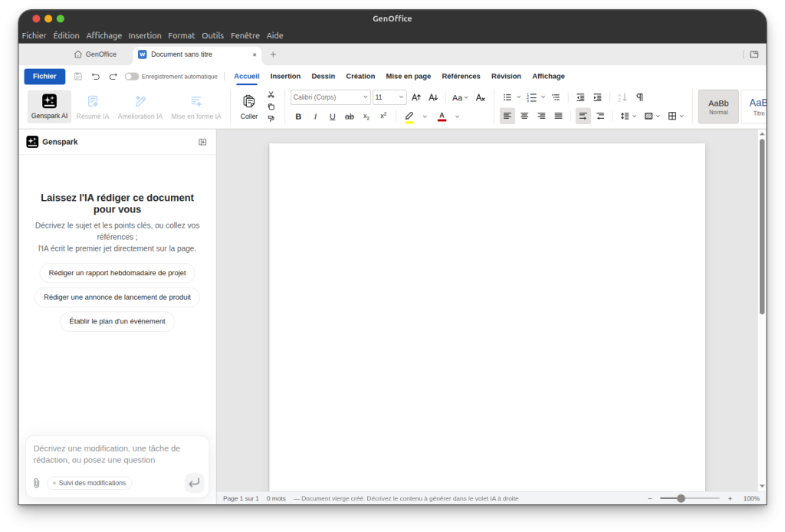Click the zoom slider handle
The height and width of the screenshot is (532, 785).
[681, 499]
